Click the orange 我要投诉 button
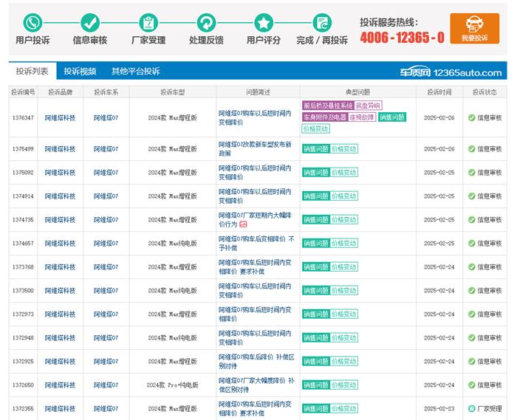Screen dimensions: 517x420 click(474, 29)
